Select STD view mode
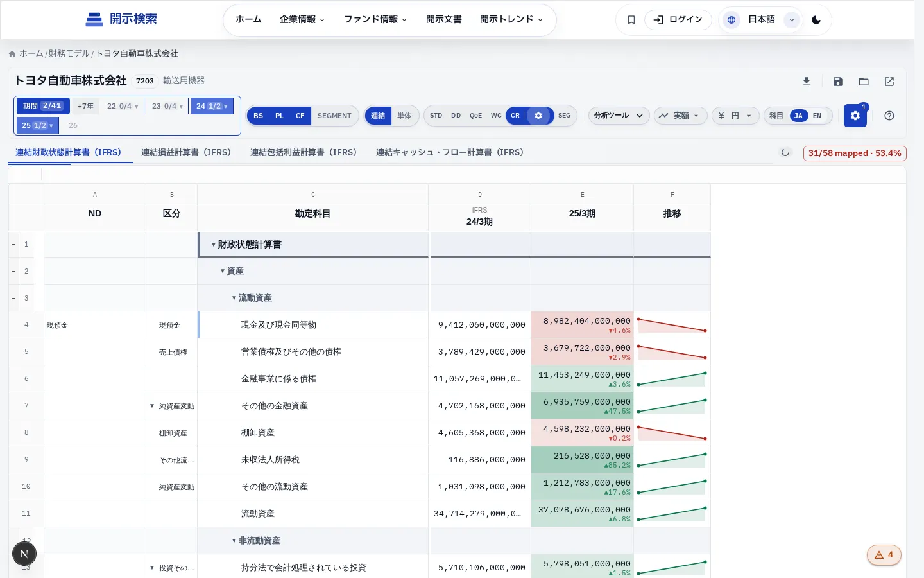Screen dimensions: 924x578 click(436, 116)
